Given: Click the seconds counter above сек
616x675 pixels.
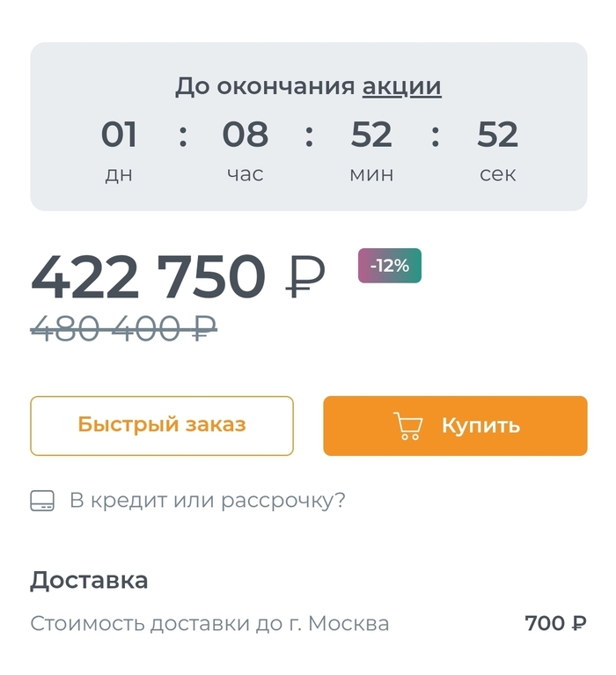Looking at the screenshot, I should (x=497, y=136).
